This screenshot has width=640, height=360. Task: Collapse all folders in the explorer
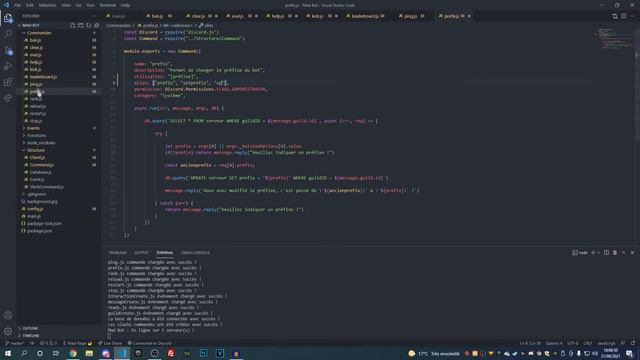click(x=96, y=25)
